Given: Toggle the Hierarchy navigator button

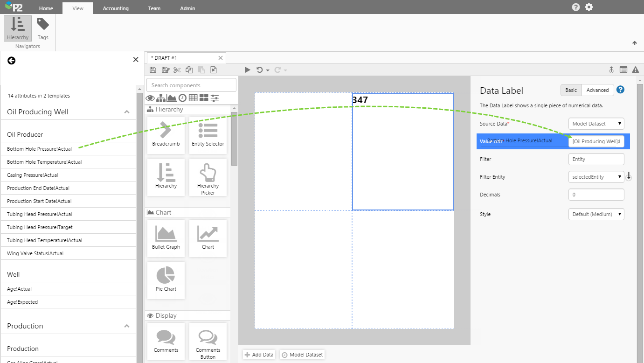Looking at the screenshot, I should click(x=18, y=28).
